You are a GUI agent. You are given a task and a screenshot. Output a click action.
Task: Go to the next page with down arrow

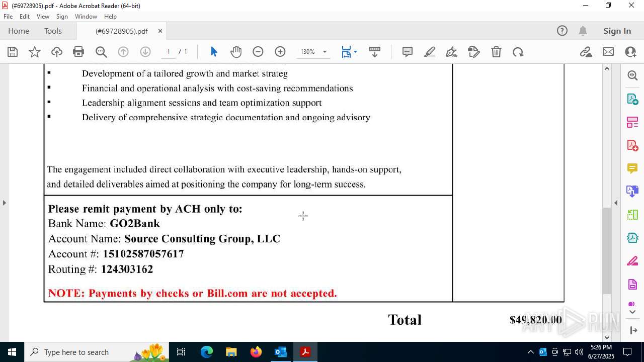(145, 52)
